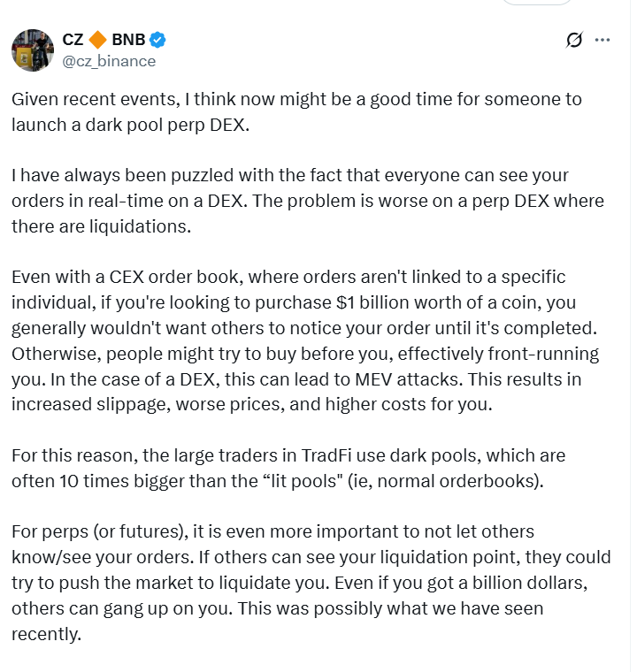
Task: Click the orange diamond emoji in name
Action: [97, 40]
